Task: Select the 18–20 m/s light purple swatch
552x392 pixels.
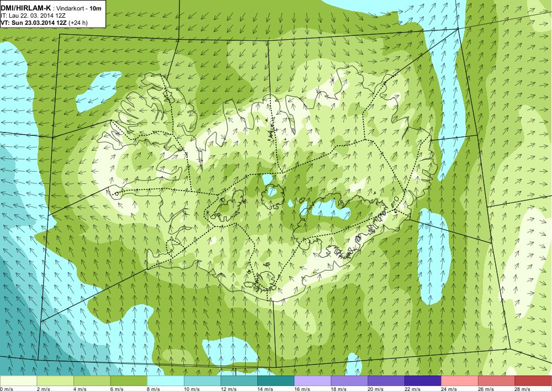Action: click(x=349, y=381)
